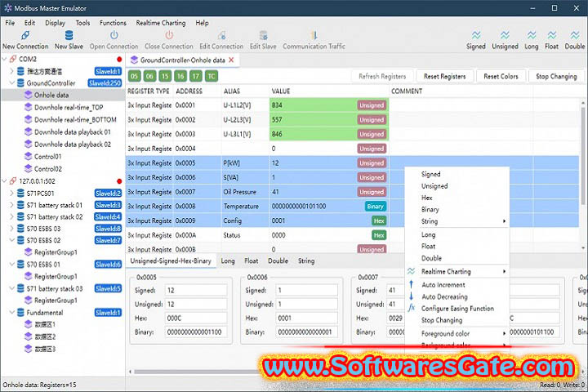
Task: Click the Binary field of register 0x0005
Action: point(196,332)
